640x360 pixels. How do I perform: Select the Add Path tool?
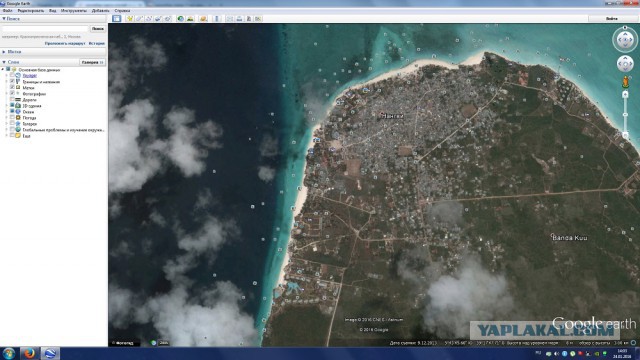[149, 18]
